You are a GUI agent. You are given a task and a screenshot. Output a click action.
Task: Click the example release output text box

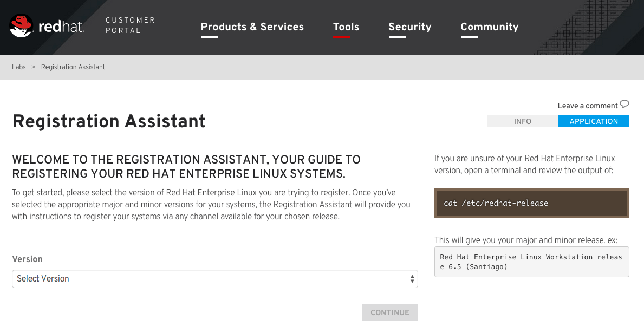[531, 262]
